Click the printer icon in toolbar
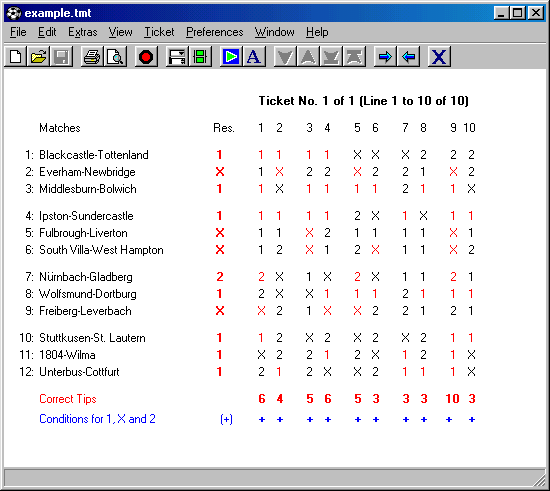Viewport: 550px width, 491px height. pos(92,56)
